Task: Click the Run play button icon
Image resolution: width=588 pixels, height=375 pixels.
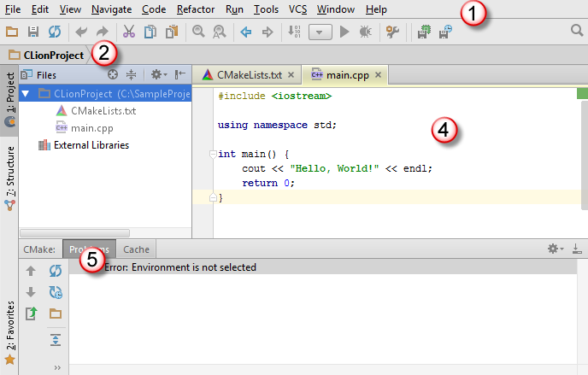Action: click(x=344, y=32)
